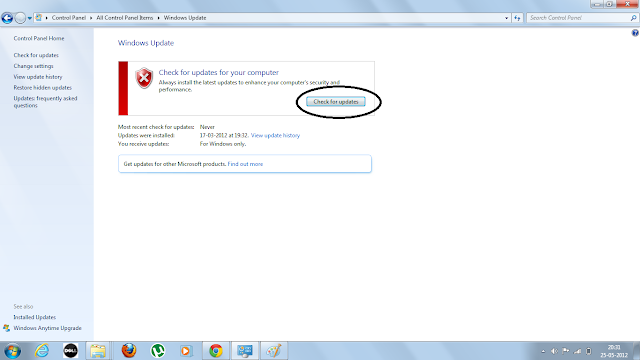Click the search magnifier icon

click(633, 18)
